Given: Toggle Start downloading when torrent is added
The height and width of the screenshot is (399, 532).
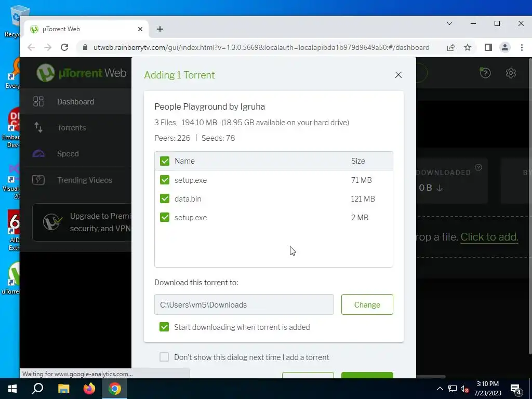Looking at the screenshot, I should click(x=164, y=327).
